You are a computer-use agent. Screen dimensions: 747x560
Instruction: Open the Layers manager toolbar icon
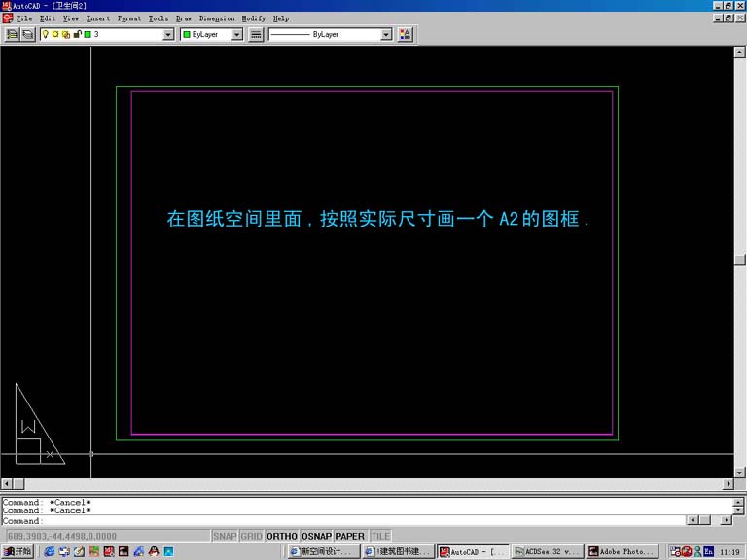(x=28, y=34)
